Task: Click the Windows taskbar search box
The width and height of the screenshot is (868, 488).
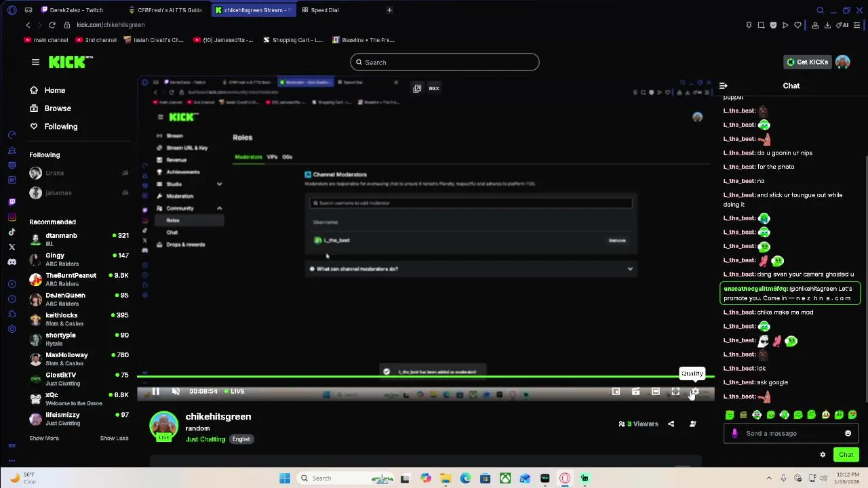Action: (x=347, y=479)
